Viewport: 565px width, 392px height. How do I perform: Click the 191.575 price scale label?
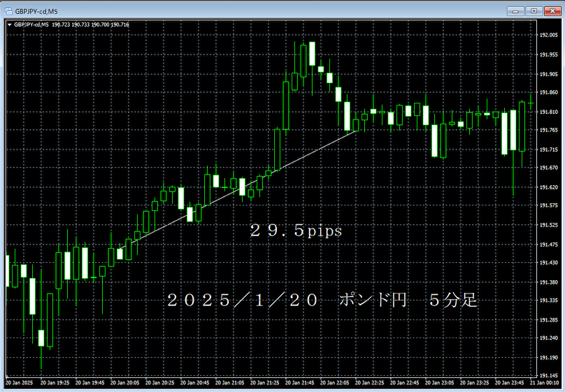[548, 205]
